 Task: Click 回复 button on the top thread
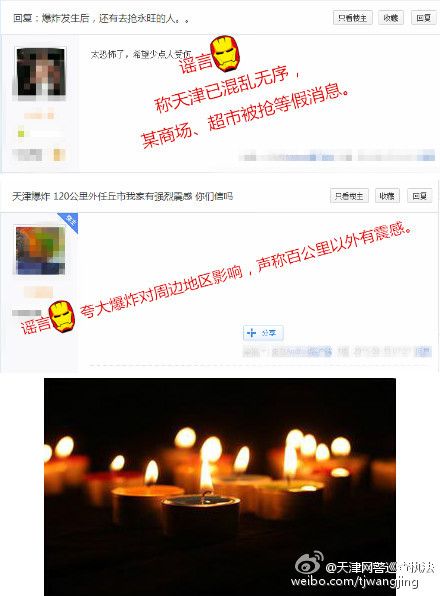point(423,18)
